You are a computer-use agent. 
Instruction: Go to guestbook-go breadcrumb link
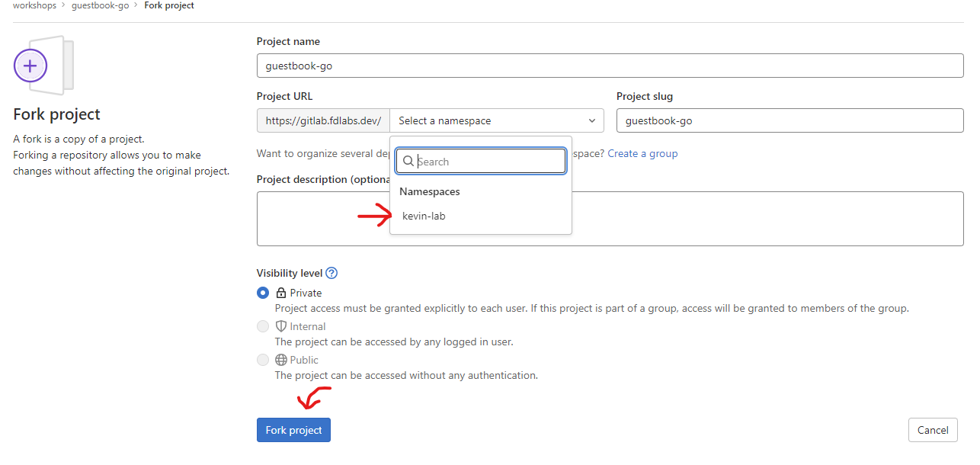coord(101,5)
